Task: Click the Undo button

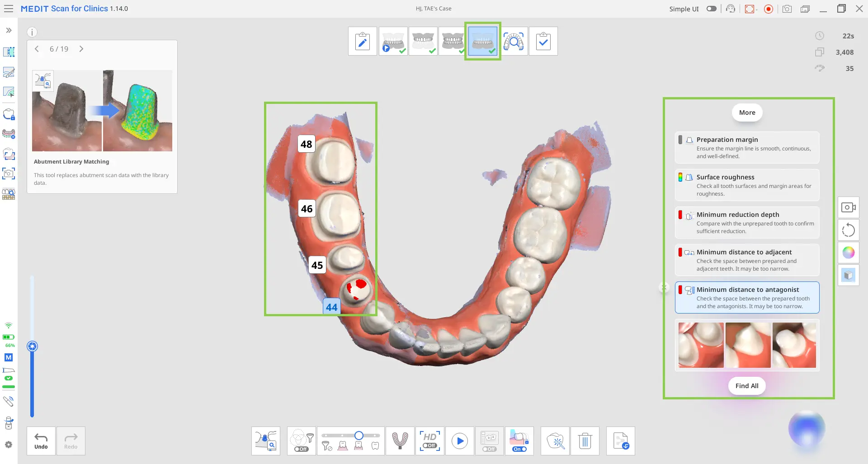Action: pyautogui.click(x=41, y=441)
